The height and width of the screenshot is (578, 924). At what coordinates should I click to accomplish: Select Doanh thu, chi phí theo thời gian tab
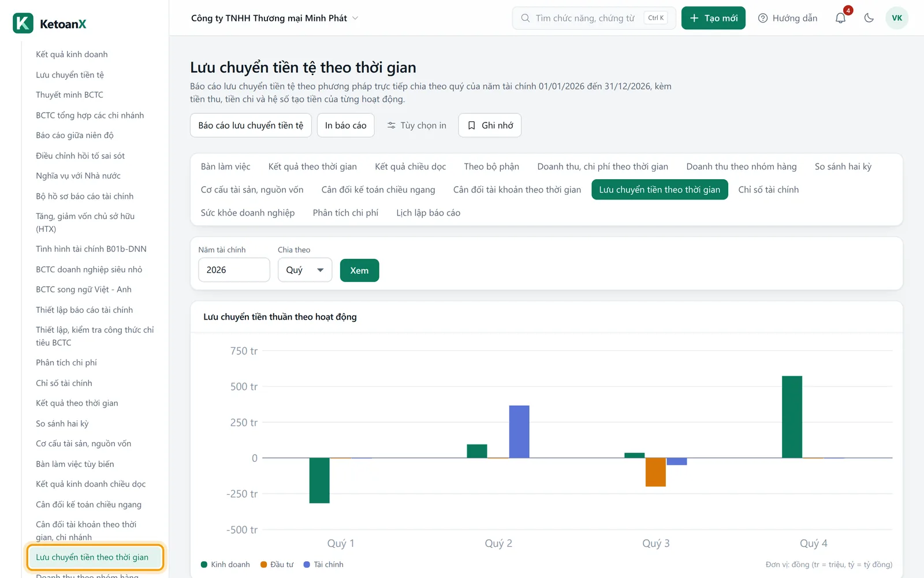pos(603,166)
